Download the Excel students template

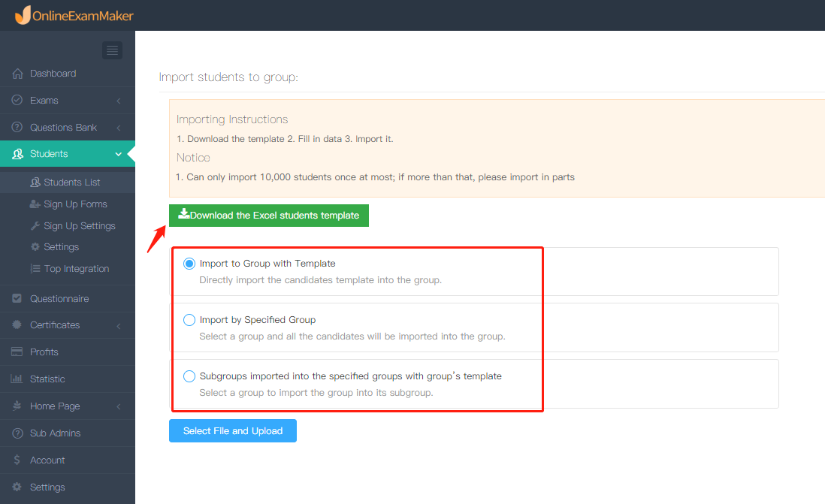pyautogui.click(x=269, y=216)
